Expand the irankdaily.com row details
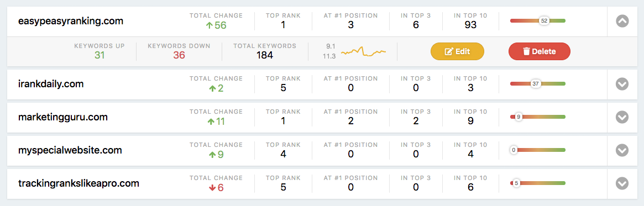 622,84
